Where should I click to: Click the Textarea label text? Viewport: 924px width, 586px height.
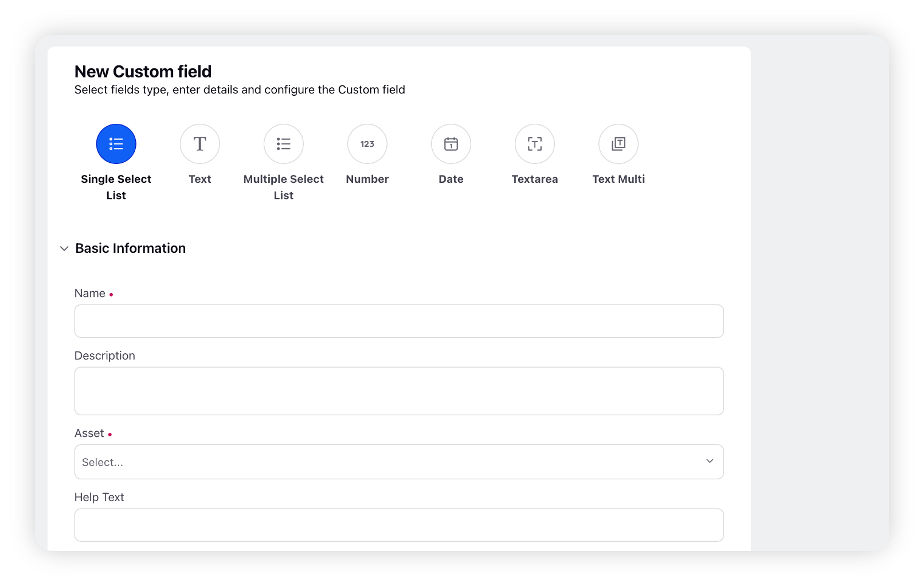(535, 179)
